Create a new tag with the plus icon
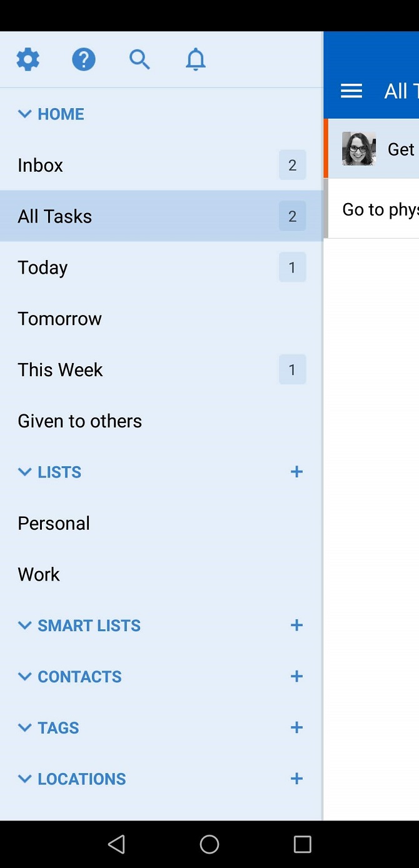Image resolution: width=419 pixels, height=868 pixels. coord(296,728)
